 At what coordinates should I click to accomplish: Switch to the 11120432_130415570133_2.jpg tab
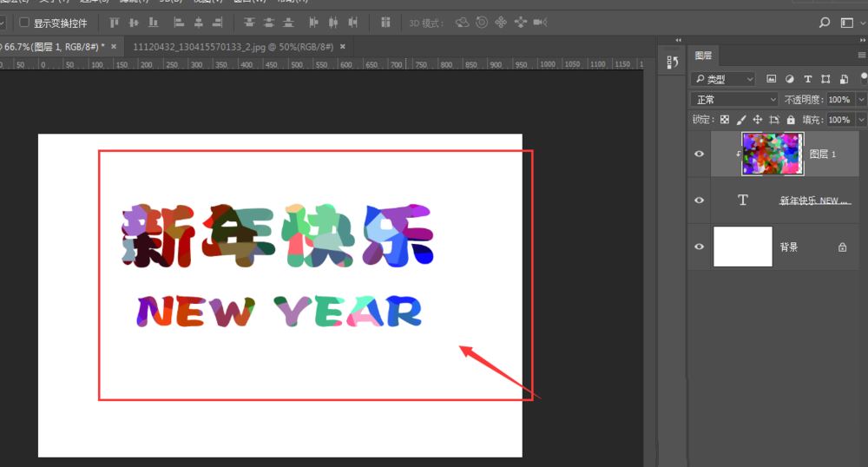(233, 47)
